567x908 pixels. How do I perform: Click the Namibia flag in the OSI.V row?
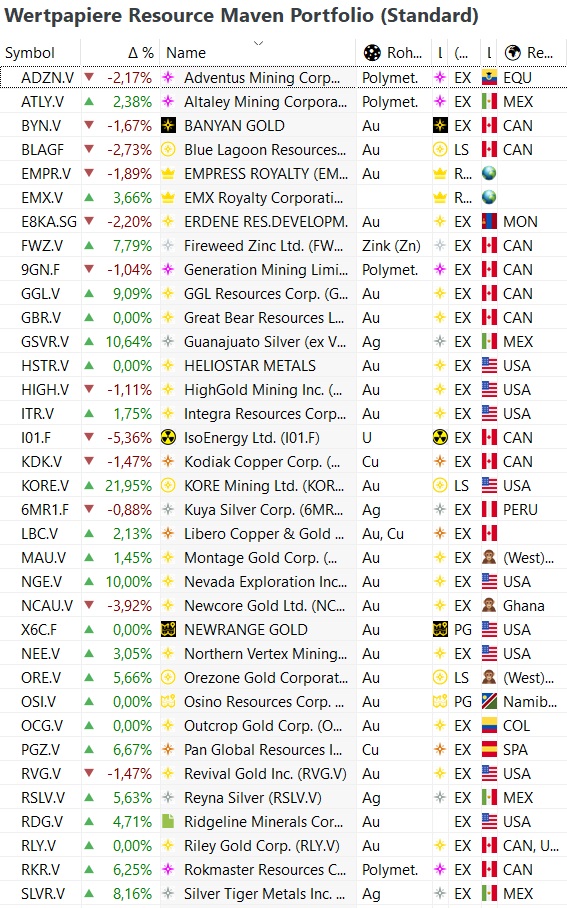(489, 702)
